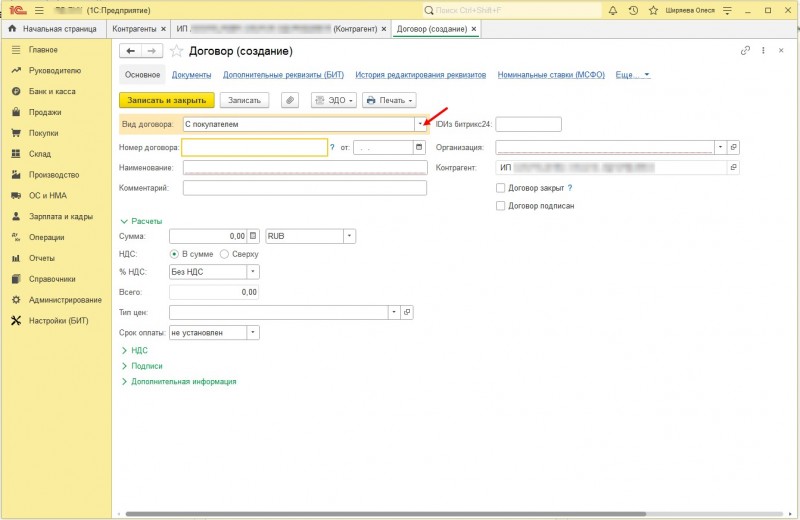Open the Срок оплаты dropdown

[x=253, y=332]
